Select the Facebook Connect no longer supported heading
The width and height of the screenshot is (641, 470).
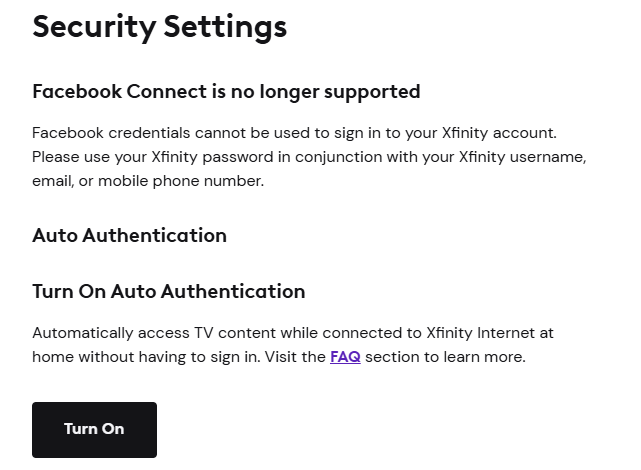pos(226,92)
